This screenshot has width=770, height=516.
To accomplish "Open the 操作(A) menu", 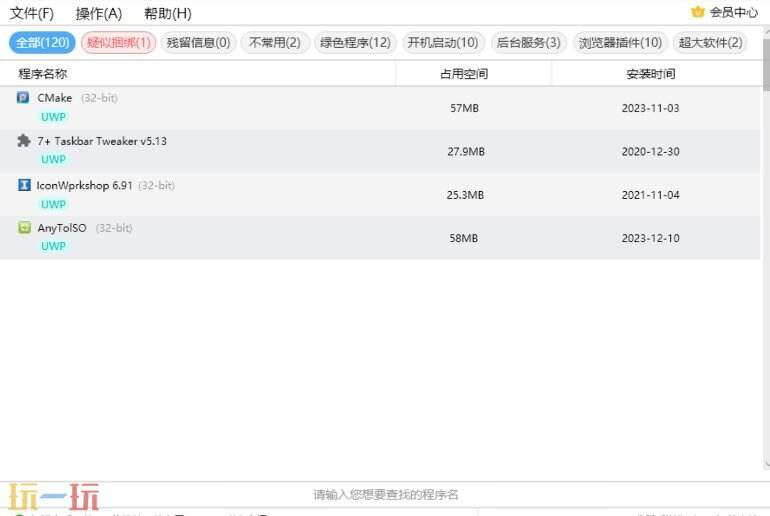I will (x=99, y=13).
